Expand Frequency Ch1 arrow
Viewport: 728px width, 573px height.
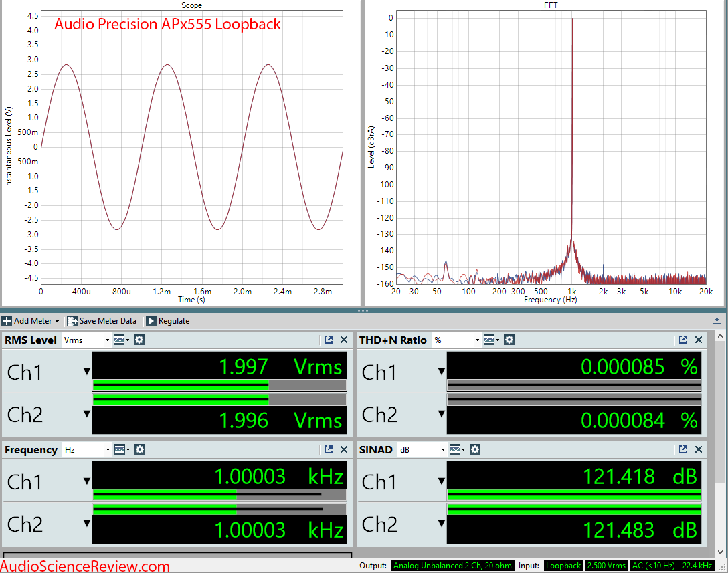(87, 481)
